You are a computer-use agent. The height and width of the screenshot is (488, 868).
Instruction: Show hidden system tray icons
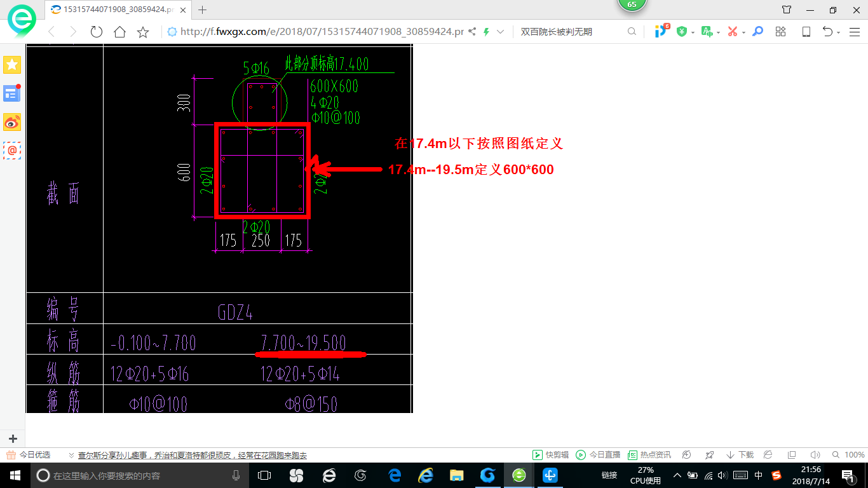(x=677, y=475)
